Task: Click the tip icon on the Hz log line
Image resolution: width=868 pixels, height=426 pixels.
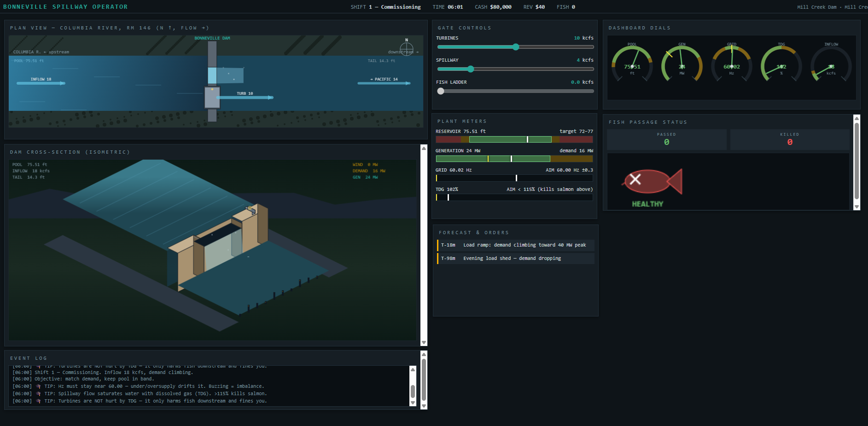Action: (39, 386)
